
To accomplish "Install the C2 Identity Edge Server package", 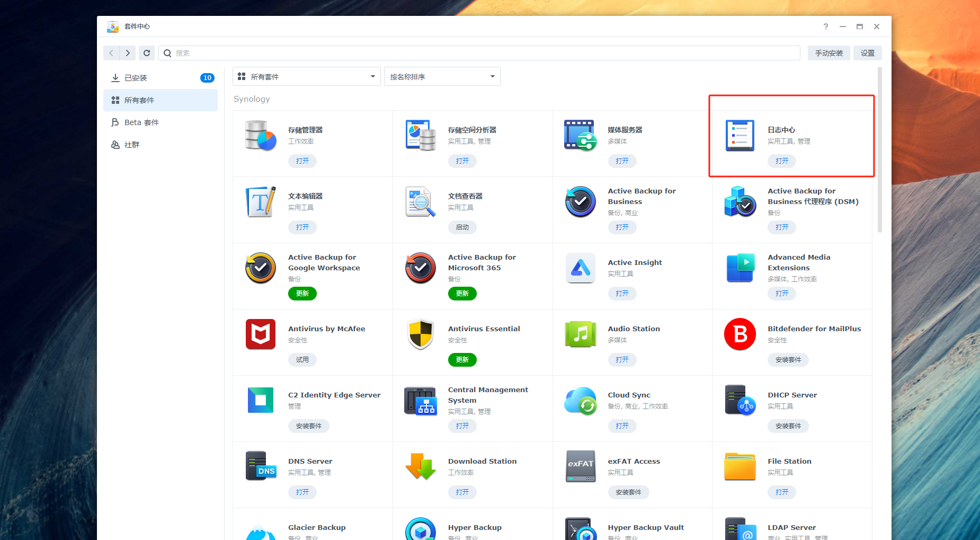I will [309, 426].
